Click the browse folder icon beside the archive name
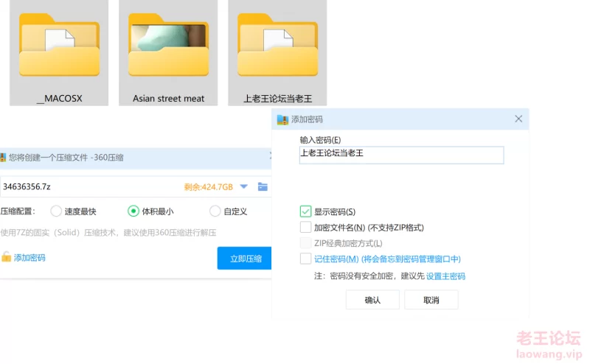Viewport: 590px width, 364px height. click(263, 186)
